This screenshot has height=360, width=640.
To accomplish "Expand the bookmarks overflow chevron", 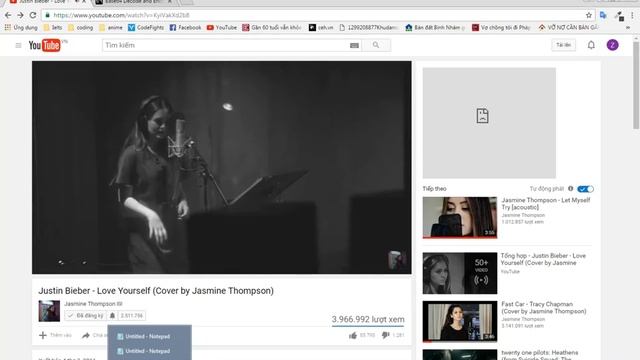I will click(x=628, y=27).
